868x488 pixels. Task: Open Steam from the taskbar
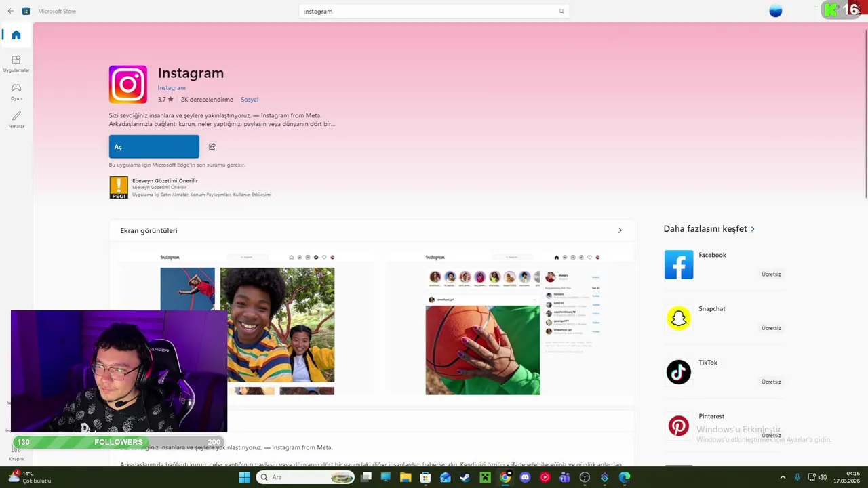(x=465, y=477)
